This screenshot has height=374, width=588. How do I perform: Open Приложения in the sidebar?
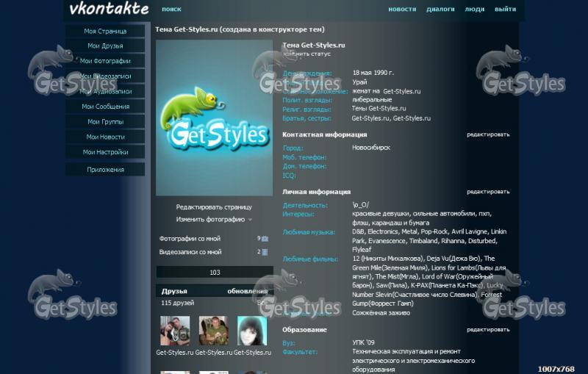tap(105, 170)
